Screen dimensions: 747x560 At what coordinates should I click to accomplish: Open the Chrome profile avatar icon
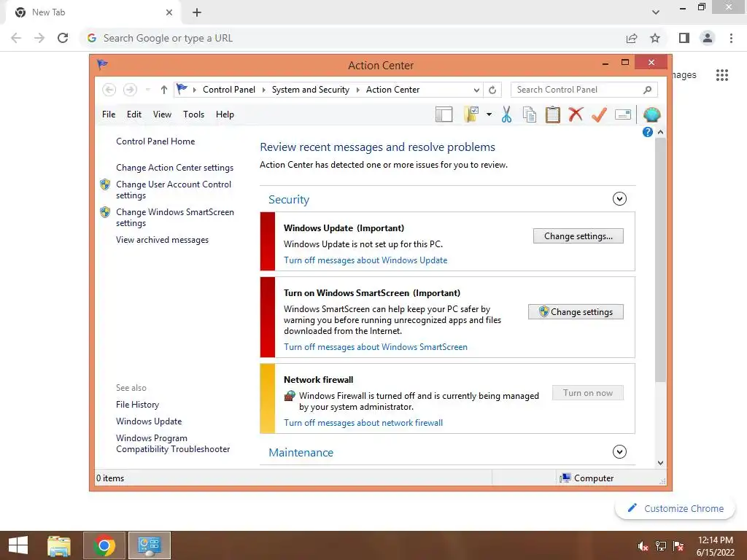point(708,38)
